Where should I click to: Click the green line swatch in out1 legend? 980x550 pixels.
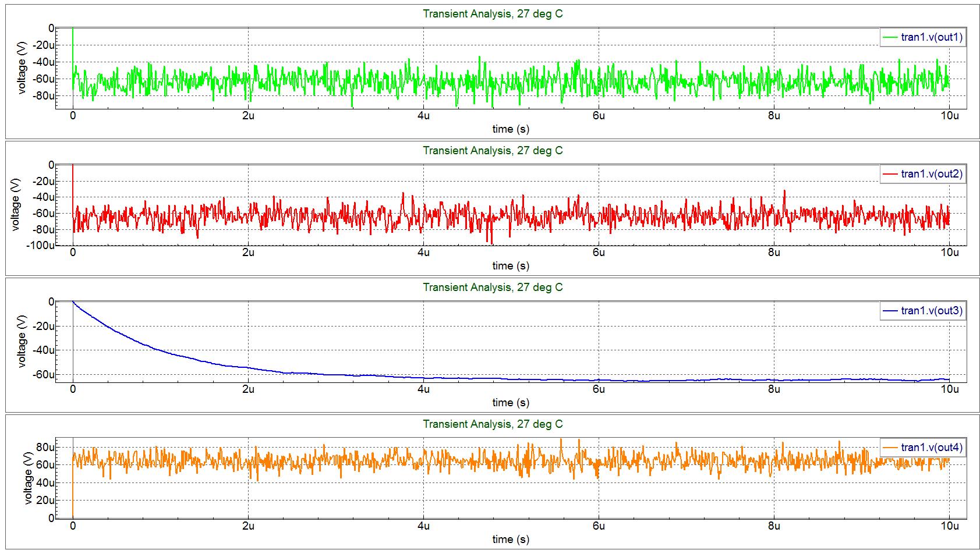click(x=891, y=37)
